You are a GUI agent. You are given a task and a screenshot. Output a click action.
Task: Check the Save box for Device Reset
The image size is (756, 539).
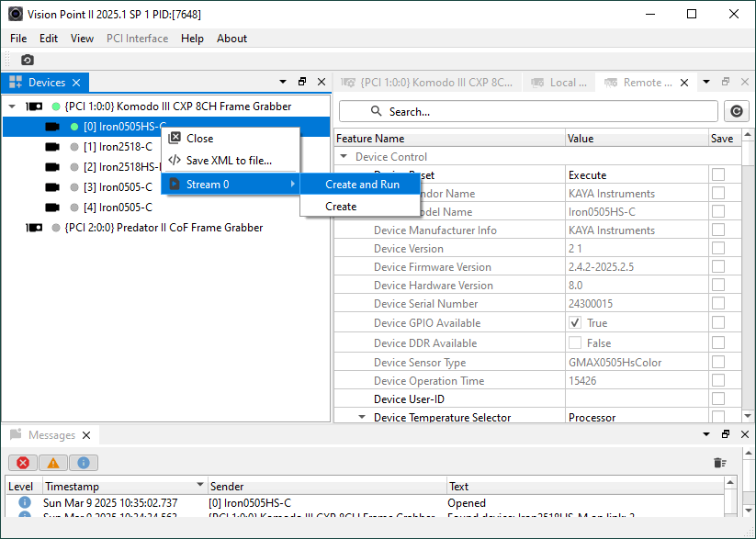(718, 174)
